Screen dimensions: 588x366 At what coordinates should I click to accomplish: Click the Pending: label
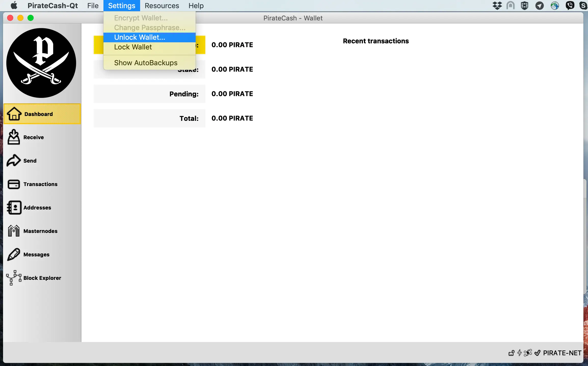[184, 94]
